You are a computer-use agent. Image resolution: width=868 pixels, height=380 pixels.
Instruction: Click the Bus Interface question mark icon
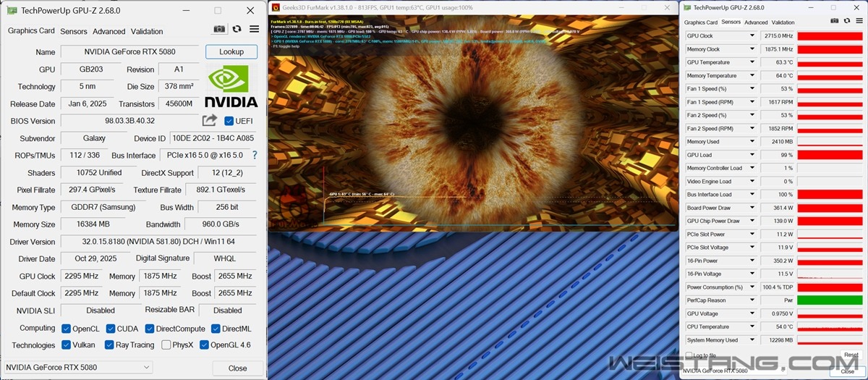(x=255, y=155)
